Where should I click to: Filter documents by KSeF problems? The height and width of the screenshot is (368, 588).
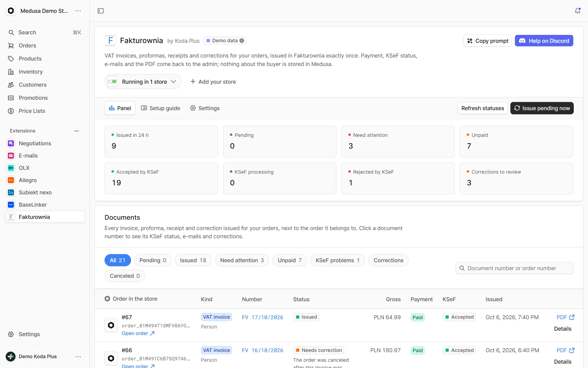(338, 260)
